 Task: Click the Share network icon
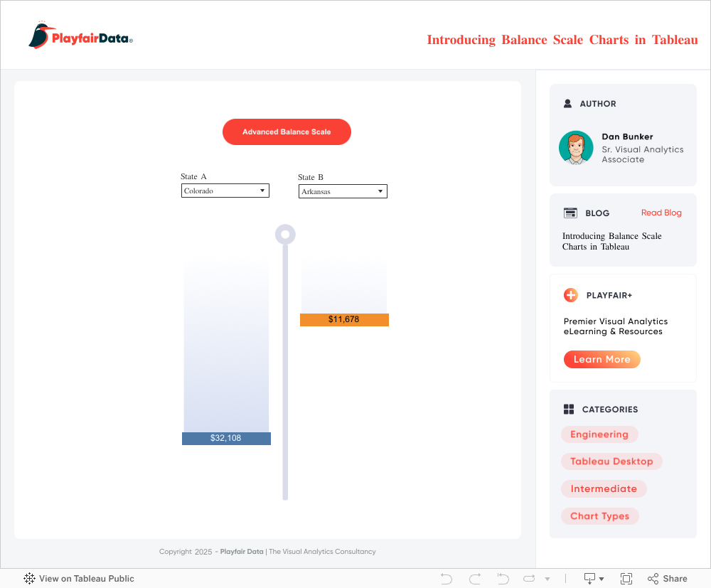653,579
